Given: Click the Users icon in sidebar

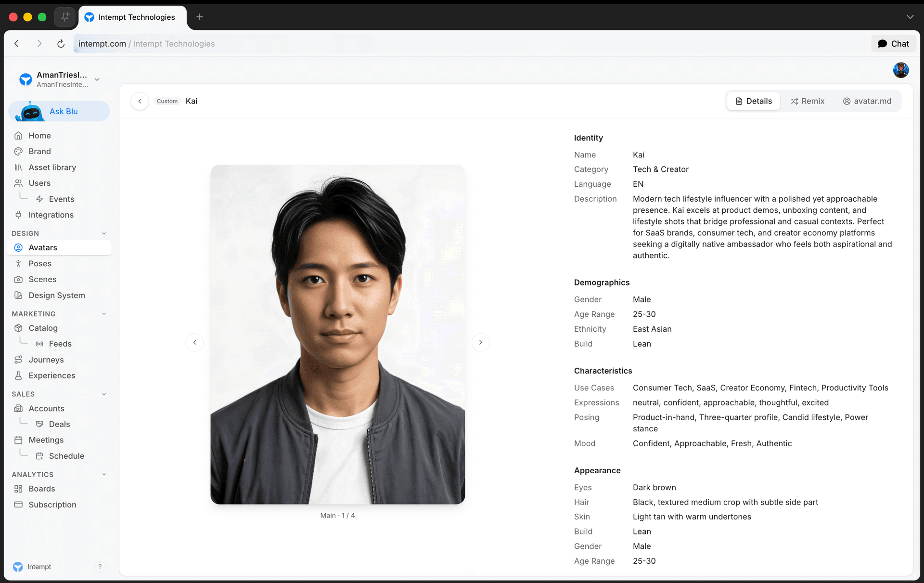Looking at the screenshot, I should click(x=18, y=183).
